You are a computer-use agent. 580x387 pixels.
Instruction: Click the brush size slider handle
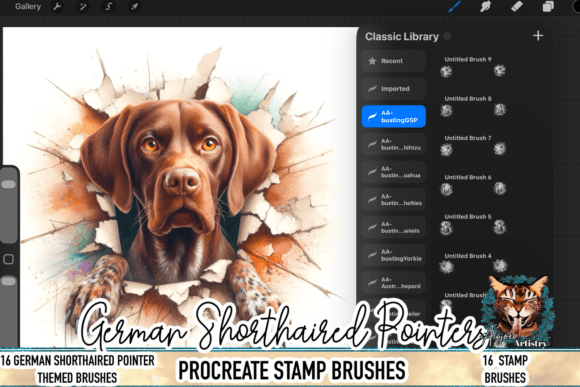coord(9,184)
